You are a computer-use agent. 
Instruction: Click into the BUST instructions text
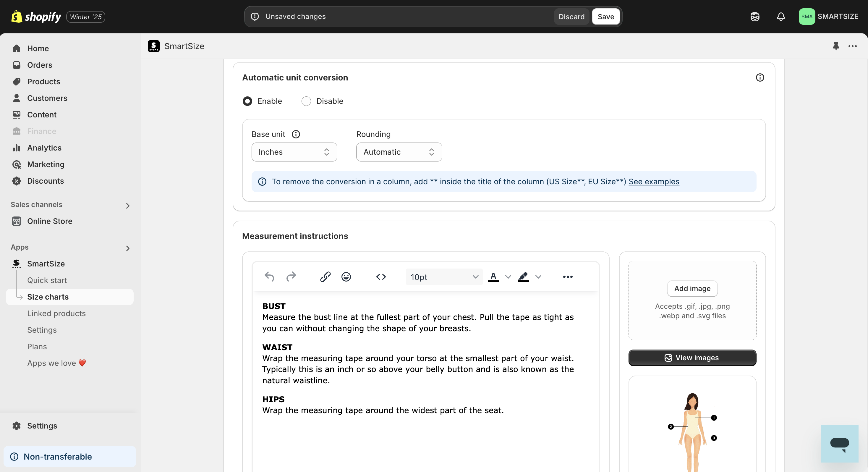point(418,323)
